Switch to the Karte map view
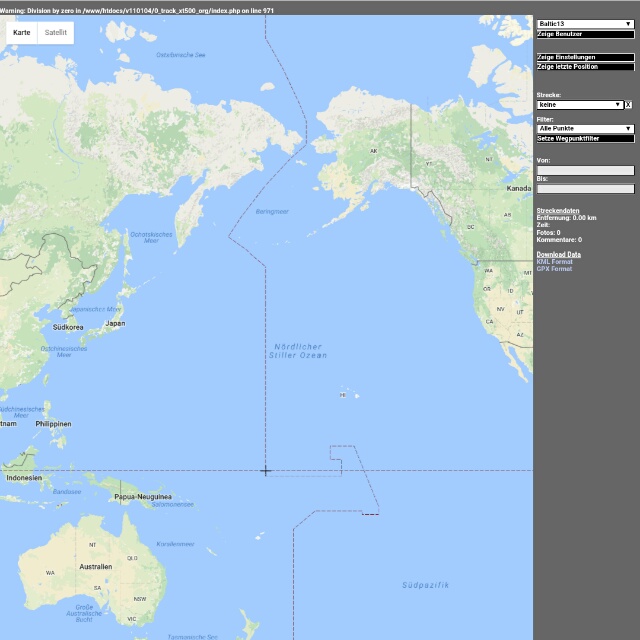The image size is (640, 640). [21, 33]
